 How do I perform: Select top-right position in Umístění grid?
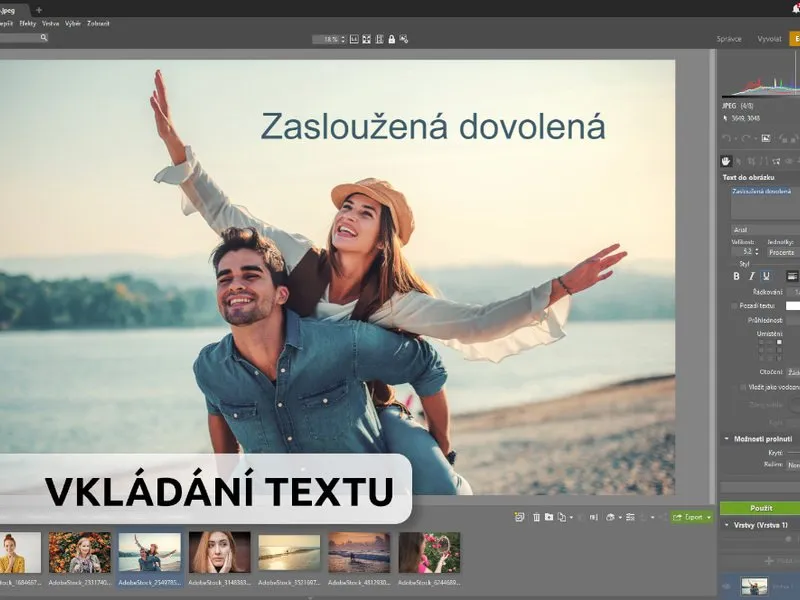click(x=779, y=342)
